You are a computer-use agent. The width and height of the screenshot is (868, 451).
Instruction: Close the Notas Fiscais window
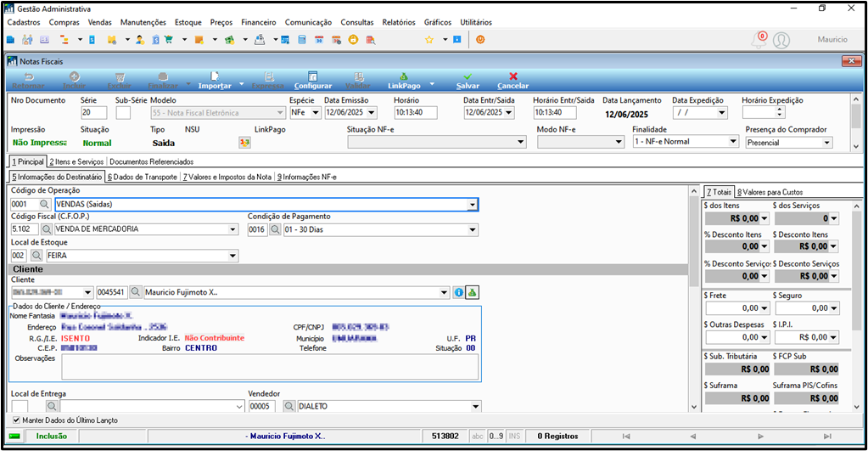pos(851,61)
